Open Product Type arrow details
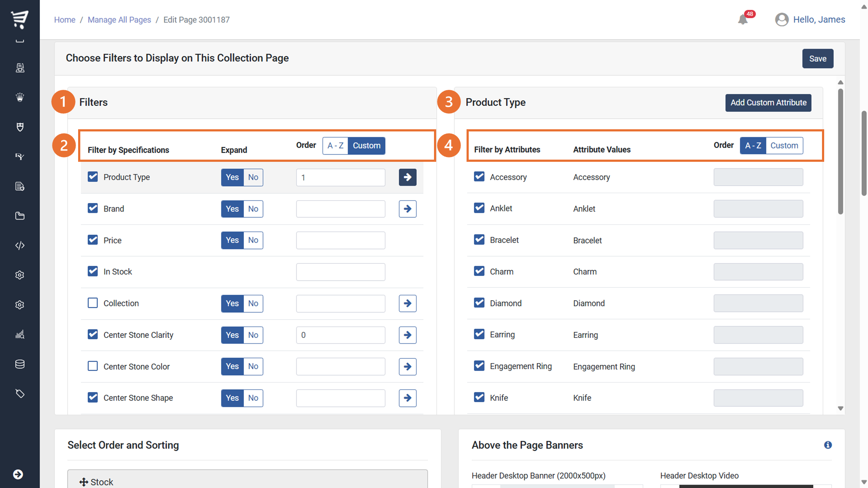Image resolution: width=868 pixels, height=488 pixels. point(407,177)
